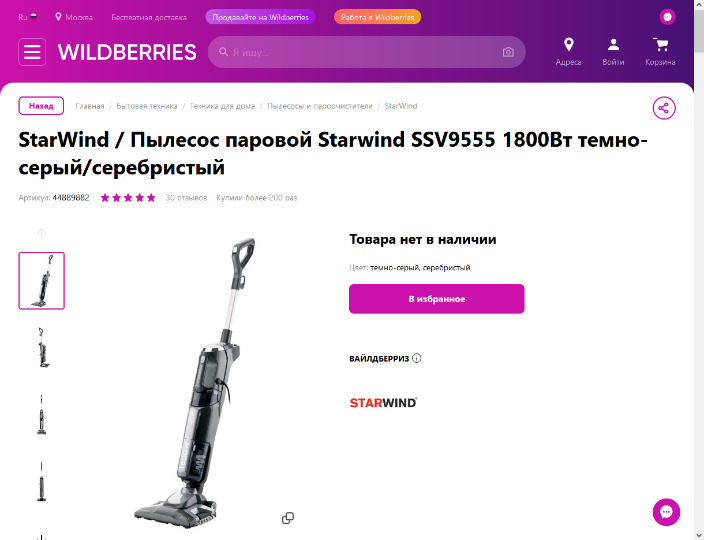
Task: Open Пылесосы и пароочистители breadcrumb
Action: click(320, 106)
